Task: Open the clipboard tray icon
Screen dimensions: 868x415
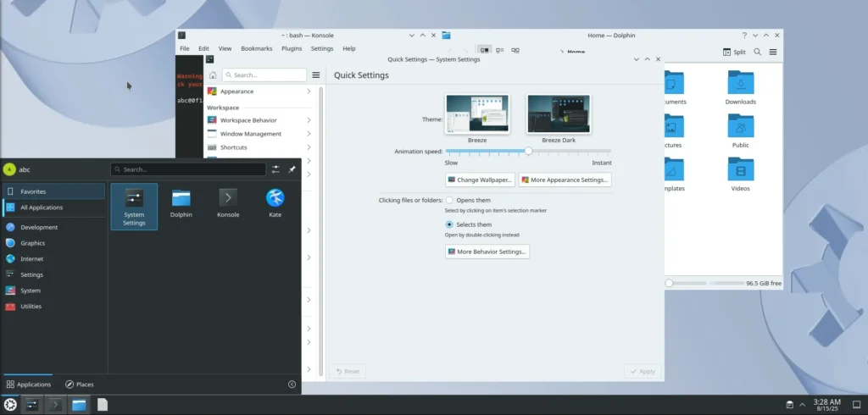Action: tap(790, 405)
